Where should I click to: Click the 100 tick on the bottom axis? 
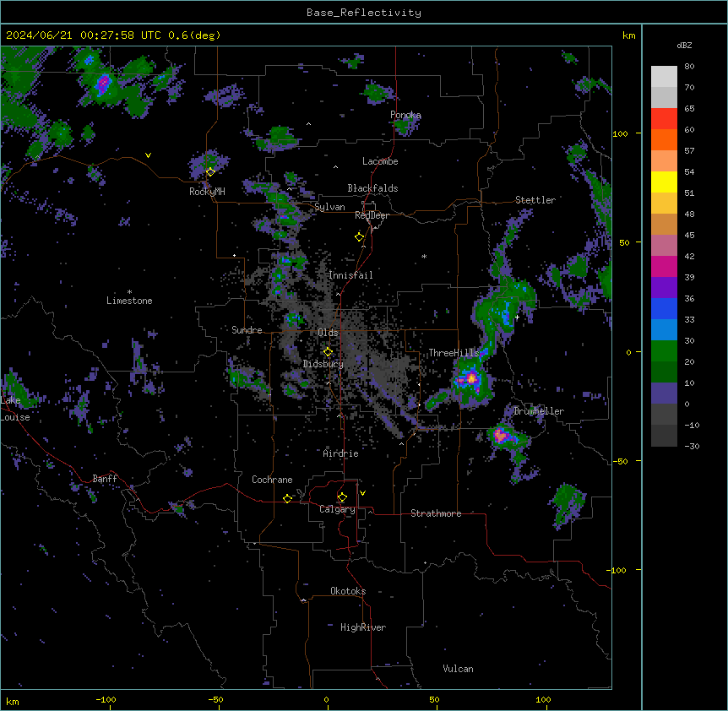(x=543, y=699)
